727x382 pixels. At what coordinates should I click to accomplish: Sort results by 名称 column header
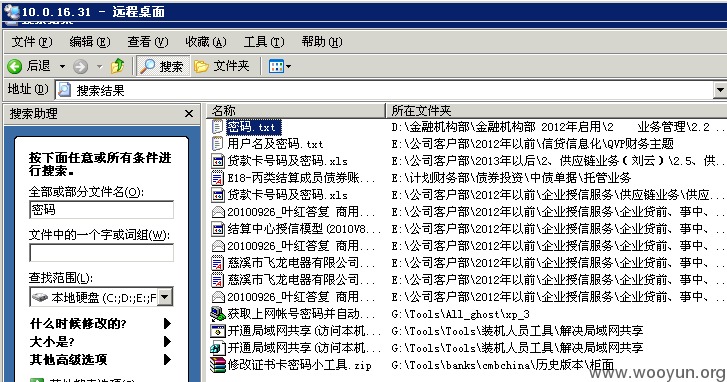[x=295, y=110]
